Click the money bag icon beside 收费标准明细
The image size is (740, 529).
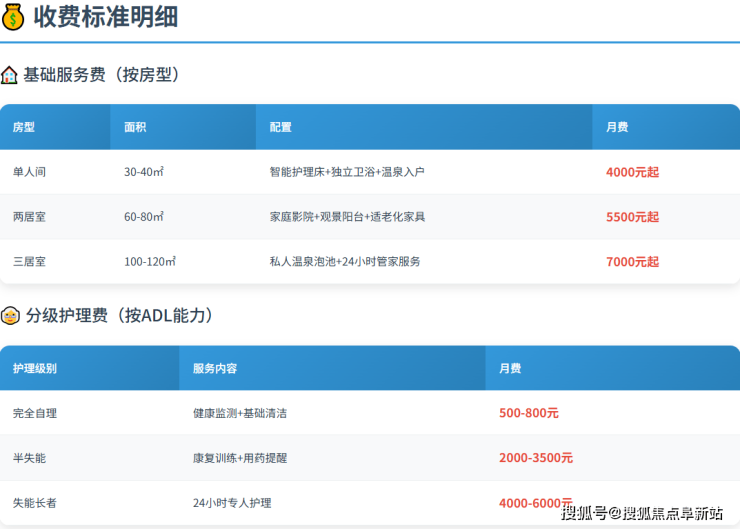pos(13,17)
